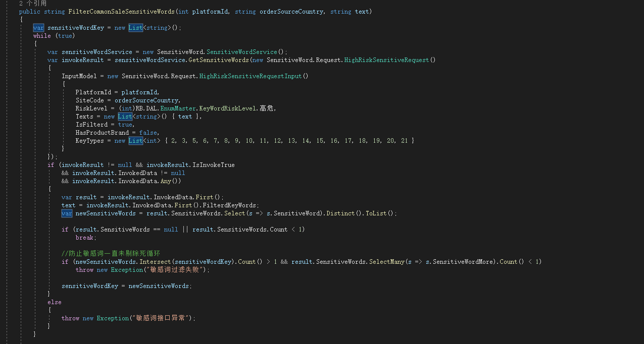Click the Texts property

84,117
